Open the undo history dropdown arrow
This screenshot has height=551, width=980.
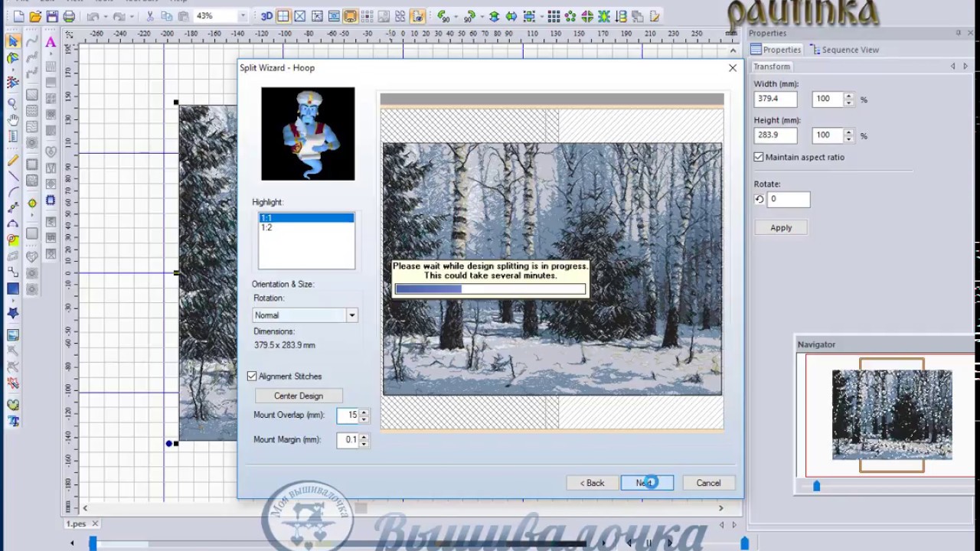104,16
